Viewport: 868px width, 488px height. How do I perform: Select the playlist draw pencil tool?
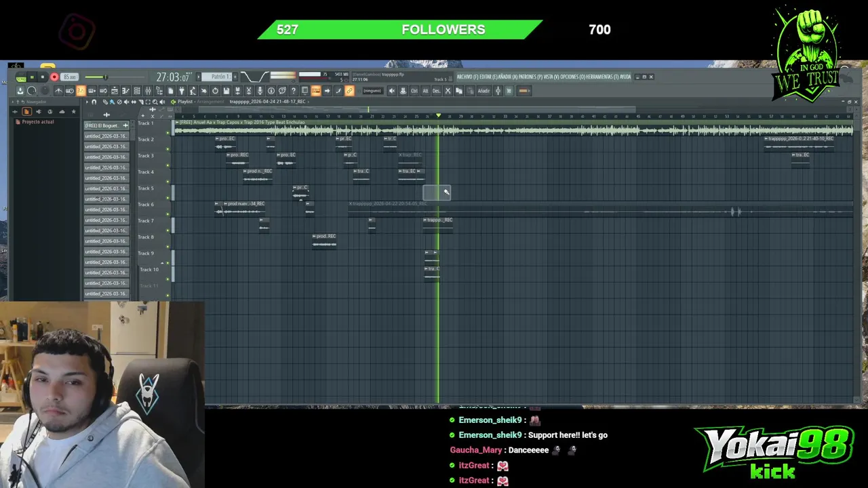point(104,102)
